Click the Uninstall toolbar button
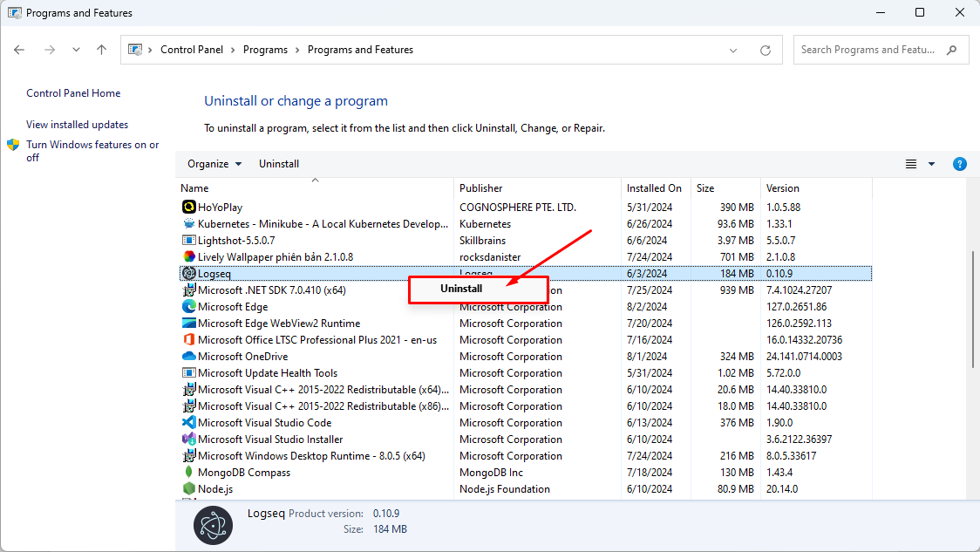 [279, 164]
